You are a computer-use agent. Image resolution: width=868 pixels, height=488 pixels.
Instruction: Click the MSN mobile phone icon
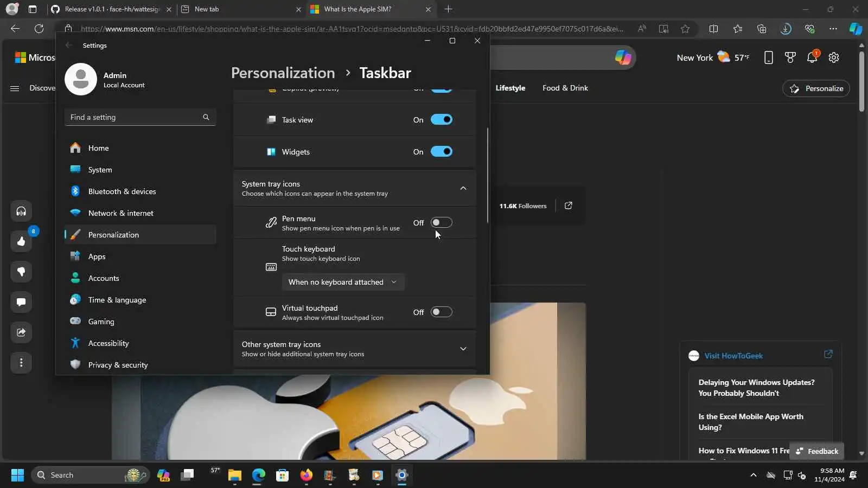769,57
